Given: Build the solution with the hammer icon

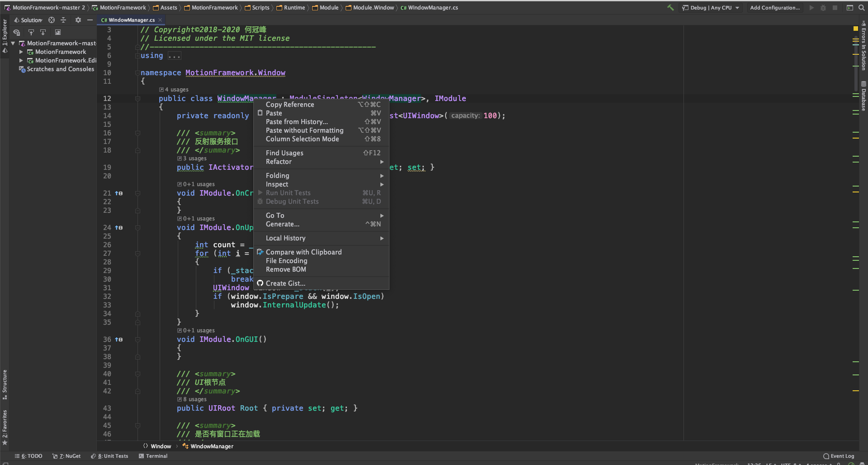Looking at the screenshot, I should click(x=671, y=8).
